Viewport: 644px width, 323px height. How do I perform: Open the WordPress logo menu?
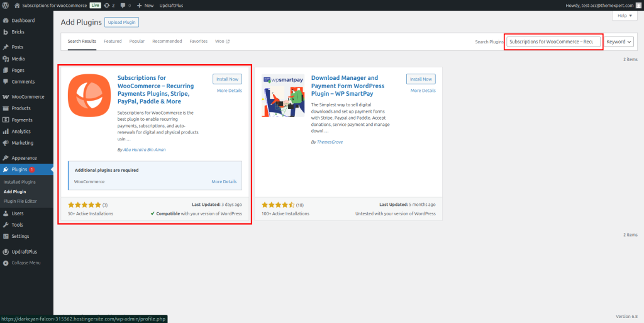click(x=6, y=5)
